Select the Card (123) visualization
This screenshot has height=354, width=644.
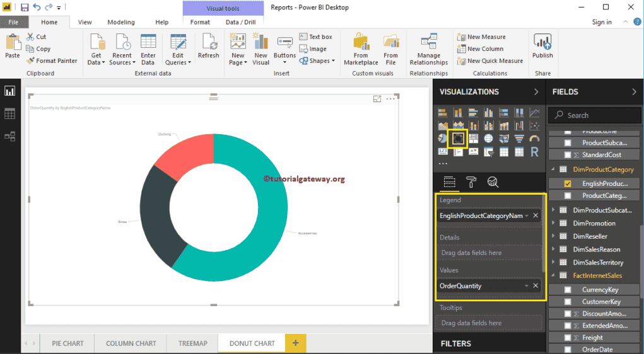click(443, 152)
